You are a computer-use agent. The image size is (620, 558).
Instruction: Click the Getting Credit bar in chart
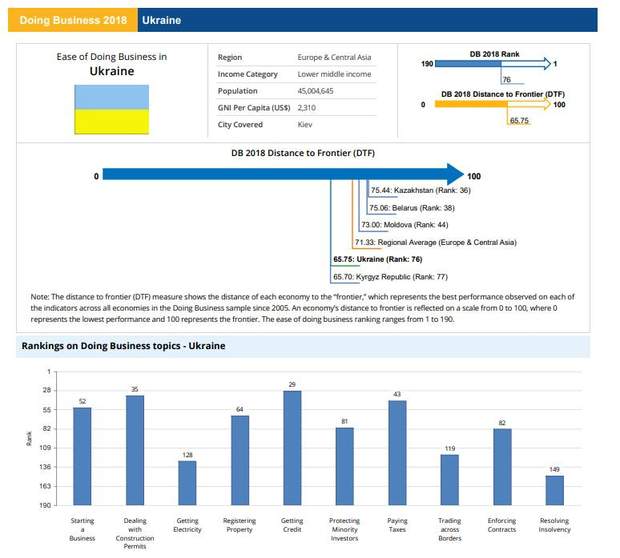292,447
